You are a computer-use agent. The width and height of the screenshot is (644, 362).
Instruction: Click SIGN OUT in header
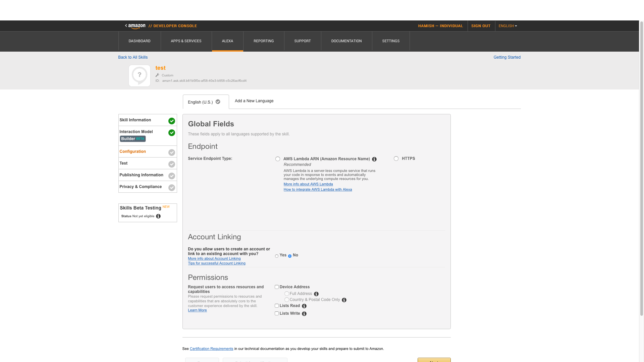pyautogui.click(x=481, y=26)
